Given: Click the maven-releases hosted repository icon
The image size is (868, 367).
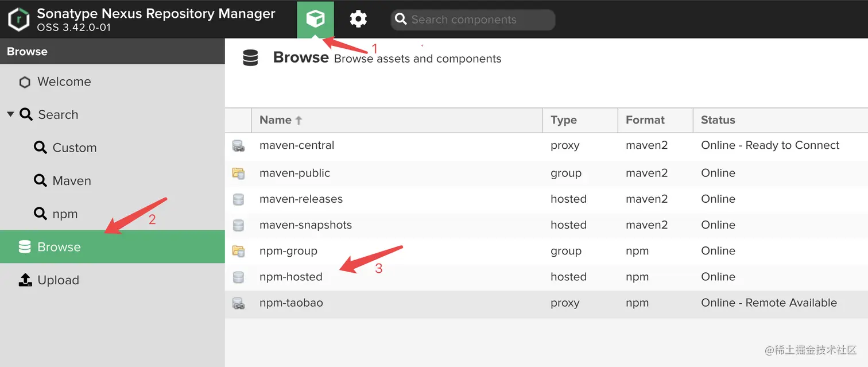Looking at the screenshot, I should pyautogui.click(x=238, y=199).
